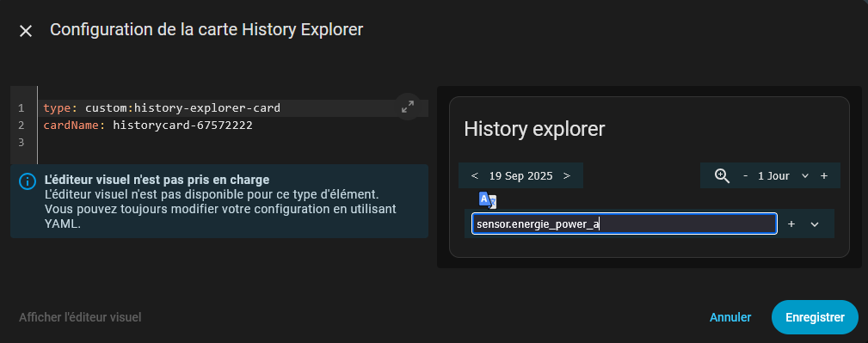
Task: Click empty line 3 in editor
Action: tap(232, 143)
